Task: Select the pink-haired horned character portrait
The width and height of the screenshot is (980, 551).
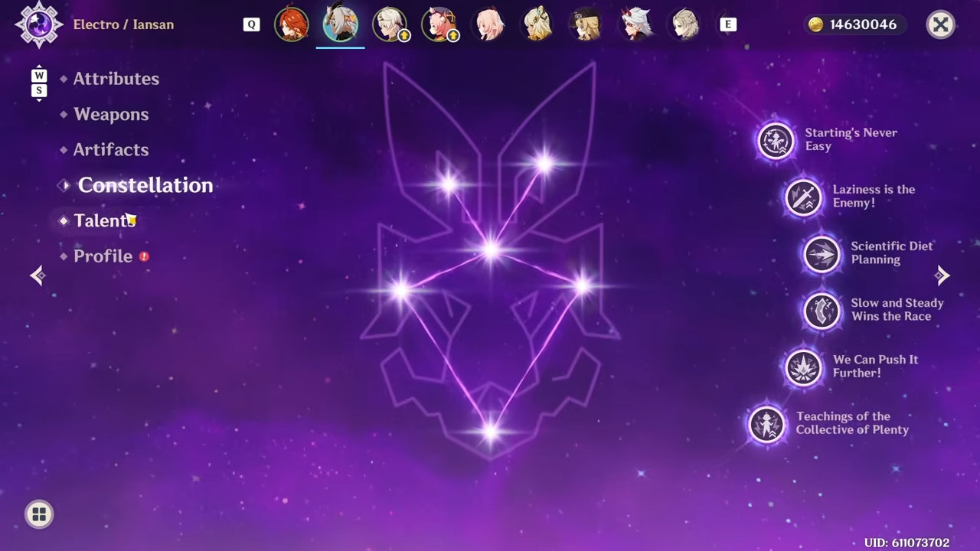Action: [439, 24]
